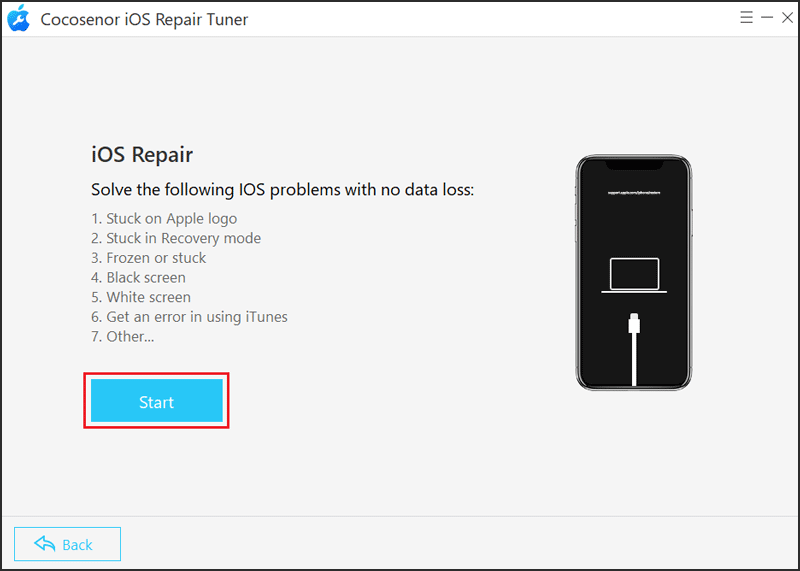Select 'Other...' list item

click(122, 336)
